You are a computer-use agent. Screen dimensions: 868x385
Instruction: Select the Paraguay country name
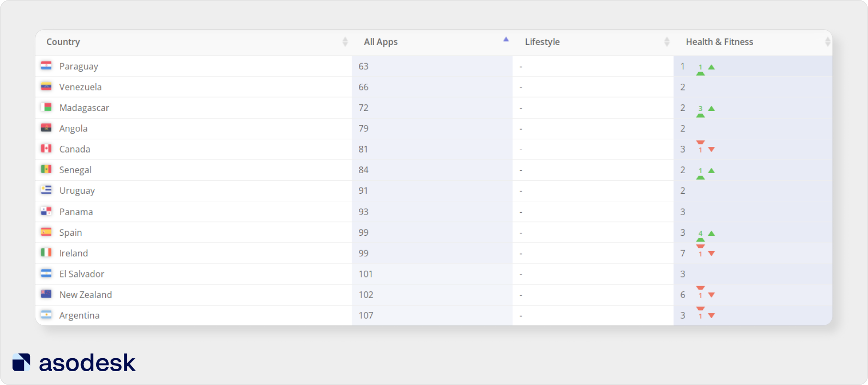tap(78, 66)
